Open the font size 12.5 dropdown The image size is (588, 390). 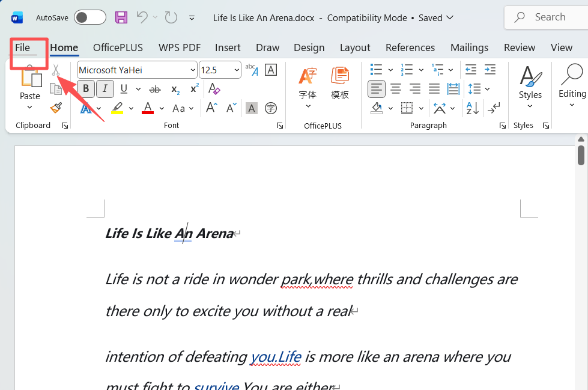coord(236,70)
